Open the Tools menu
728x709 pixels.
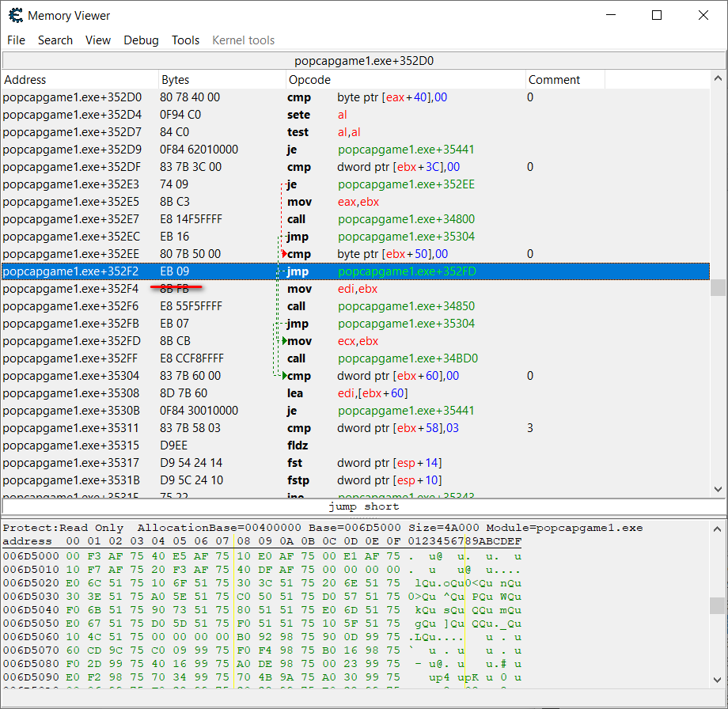click(185, 40)
